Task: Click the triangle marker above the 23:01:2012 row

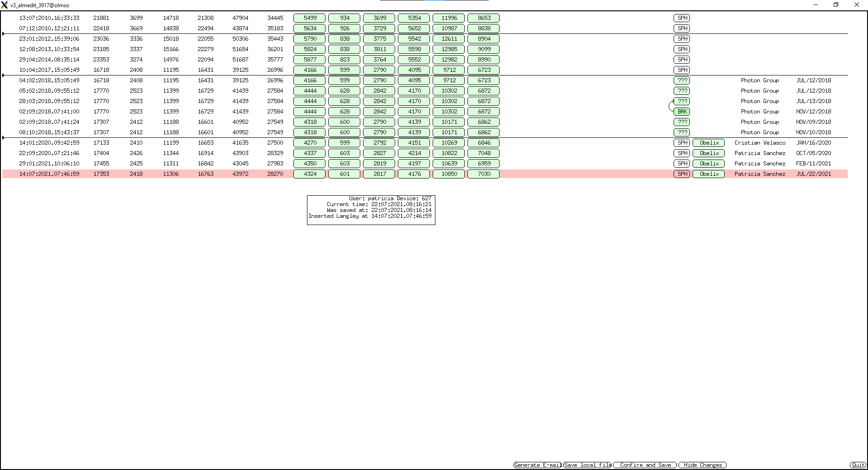Action: click(4, 34)
